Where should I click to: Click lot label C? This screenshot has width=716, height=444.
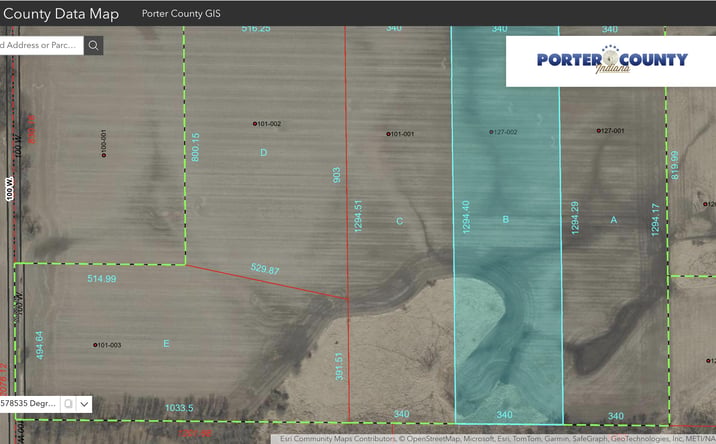tap(400, 221)
